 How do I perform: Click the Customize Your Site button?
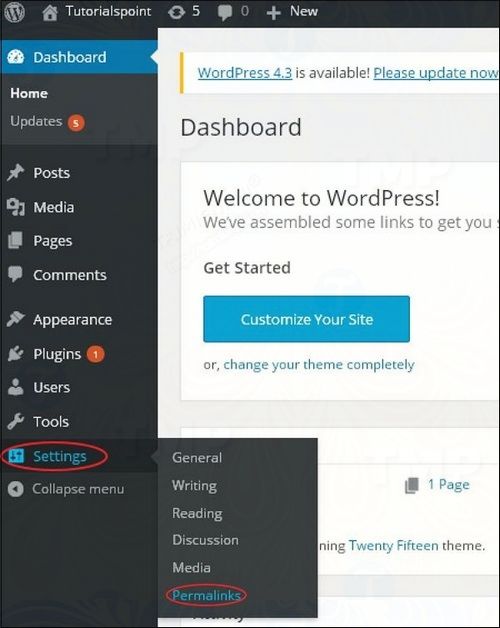pyautogui.click(x=306, y=319)
